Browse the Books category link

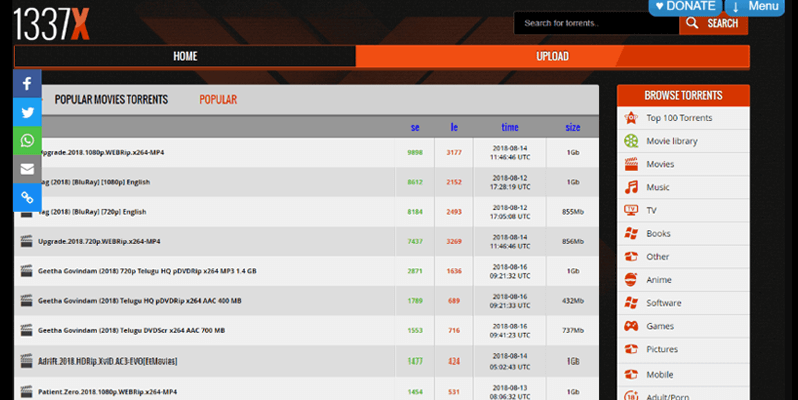tap(658, 234)
